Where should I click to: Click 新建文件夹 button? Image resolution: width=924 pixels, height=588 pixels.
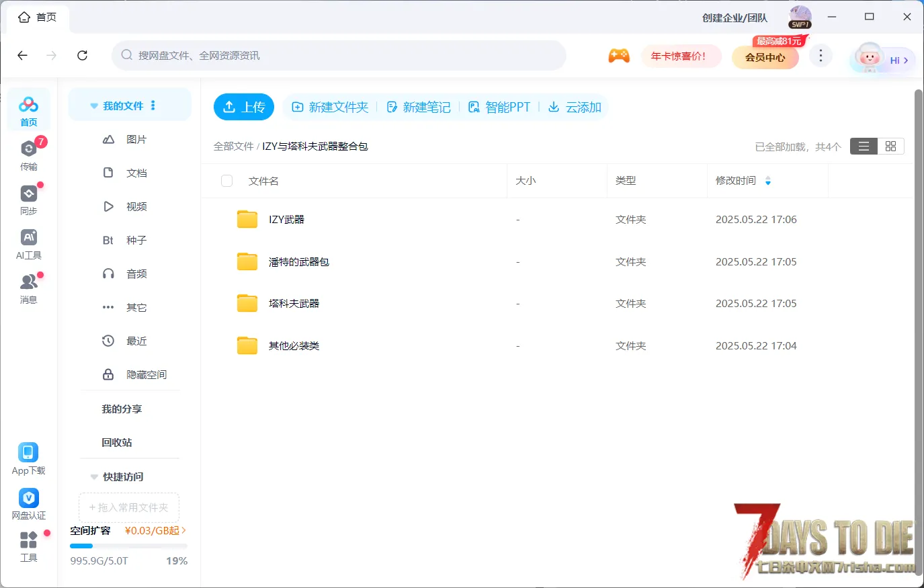coord(330,107)
